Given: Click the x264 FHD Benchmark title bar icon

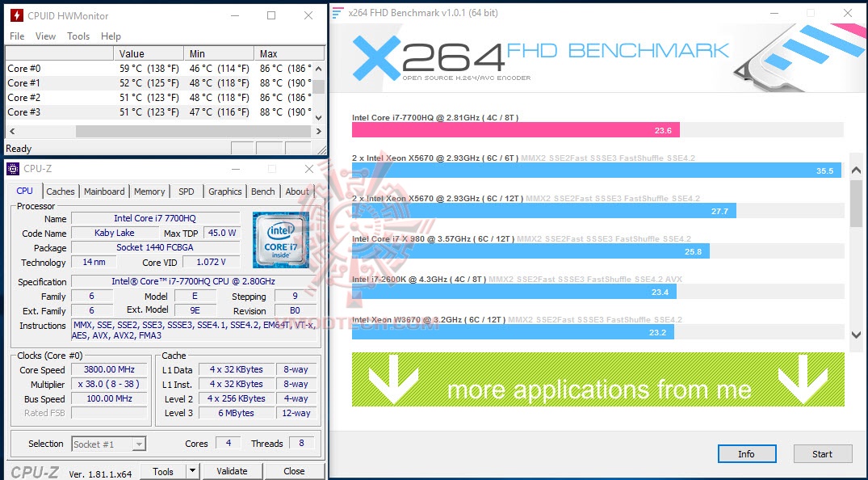Looking at the screenshot, I should [338, 12].
